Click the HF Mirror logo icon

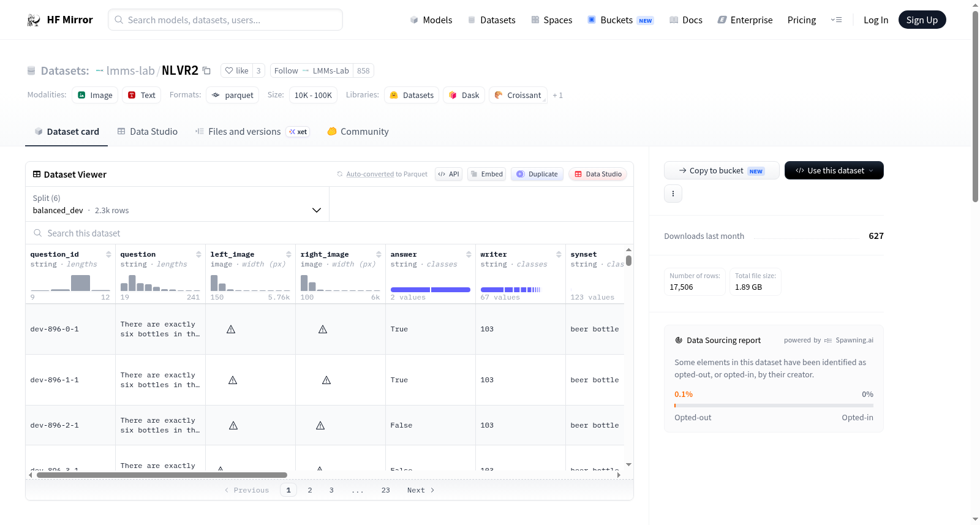pyautogui.click(x=34, y=20)
